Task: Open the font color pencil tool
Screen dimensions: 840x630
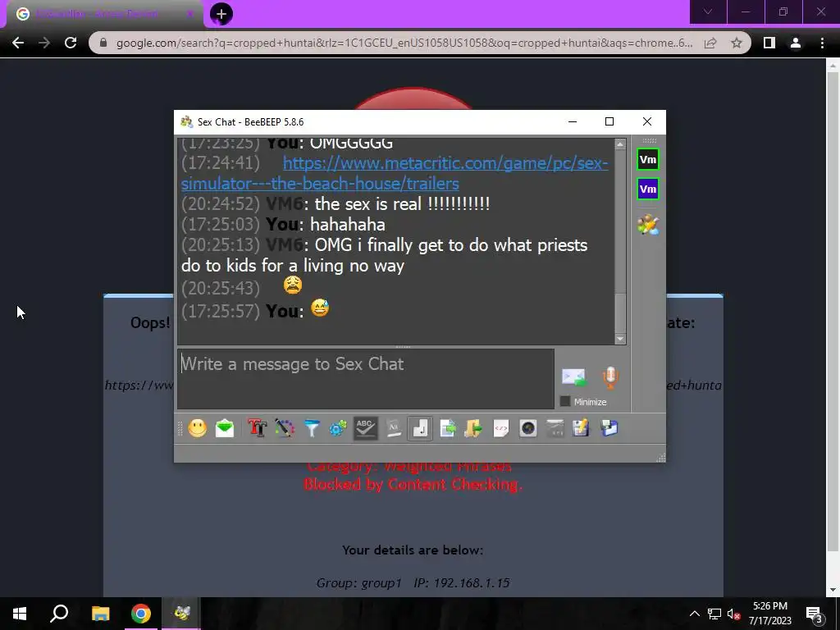Action: [x=285, y=428]
